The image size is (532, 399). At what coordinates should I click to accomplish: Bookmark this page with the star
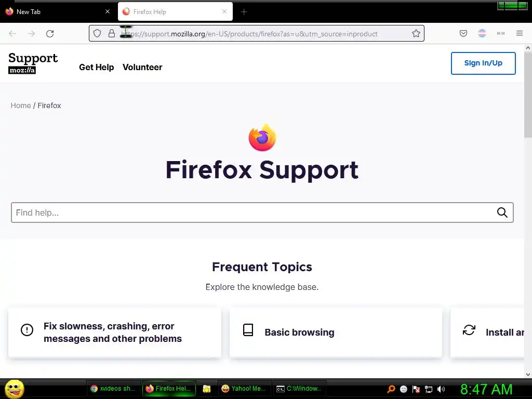(416, 33)
